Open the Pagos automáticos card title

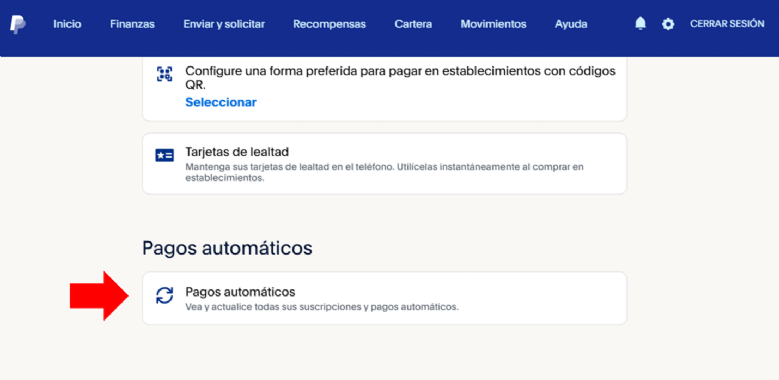point(240,292)
